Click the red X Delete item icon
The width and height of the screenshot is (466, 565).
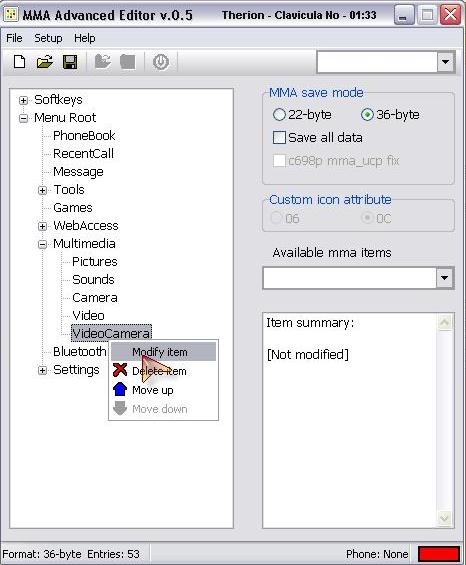pyautogui.click(x=120, y=370)
